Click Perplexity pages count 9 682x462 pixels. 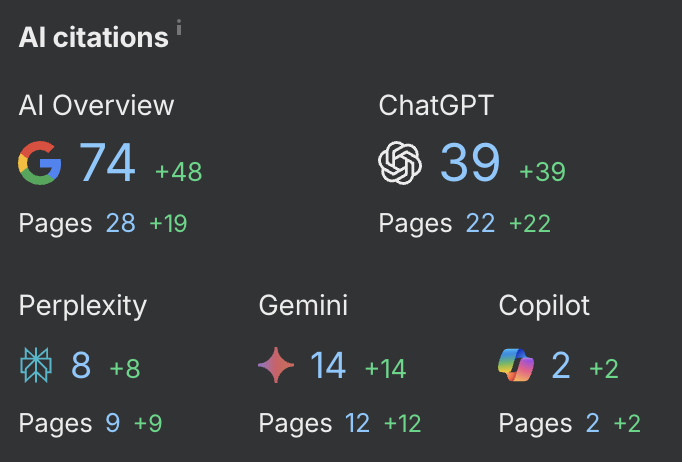[x=113, y=423]
